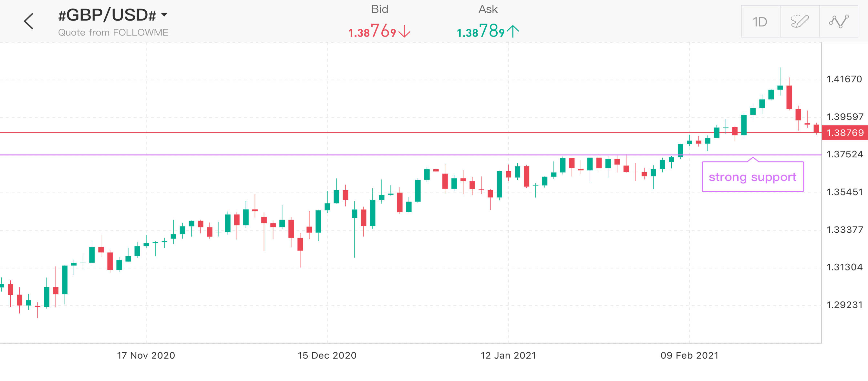This screenshot has height=381, width=868.
Task: Select the 'strong support' annotation label
Action: pyautogui.click(x=752, y=177)
